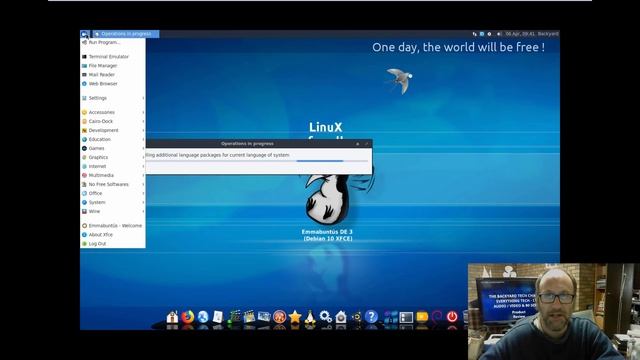Select the Operations in progress taskbar button
This screenshot has width=640, height=360.
pos(126,34)
